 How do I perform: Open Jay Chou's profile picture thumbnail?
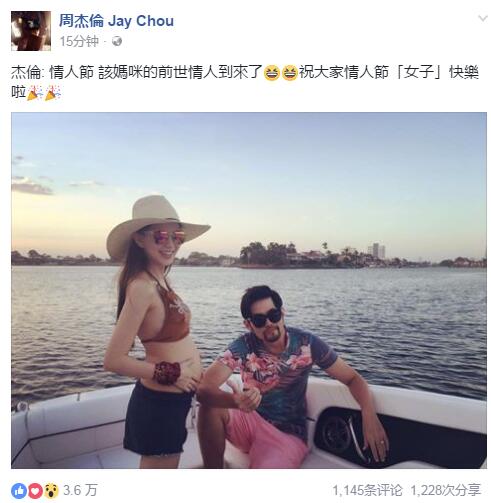point(31,31)
